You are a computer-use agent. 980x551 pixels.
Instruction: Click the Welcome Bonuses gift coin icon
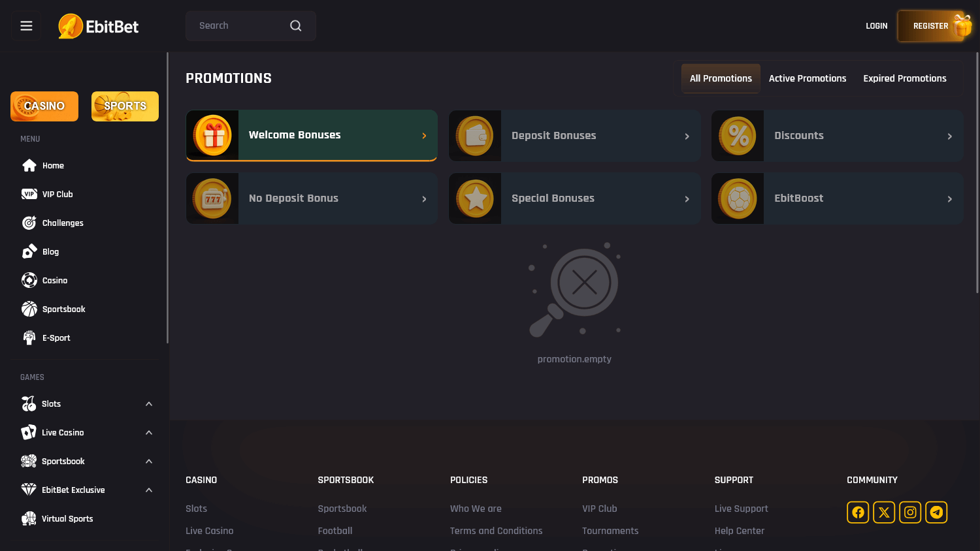click(x=212, y=135)
